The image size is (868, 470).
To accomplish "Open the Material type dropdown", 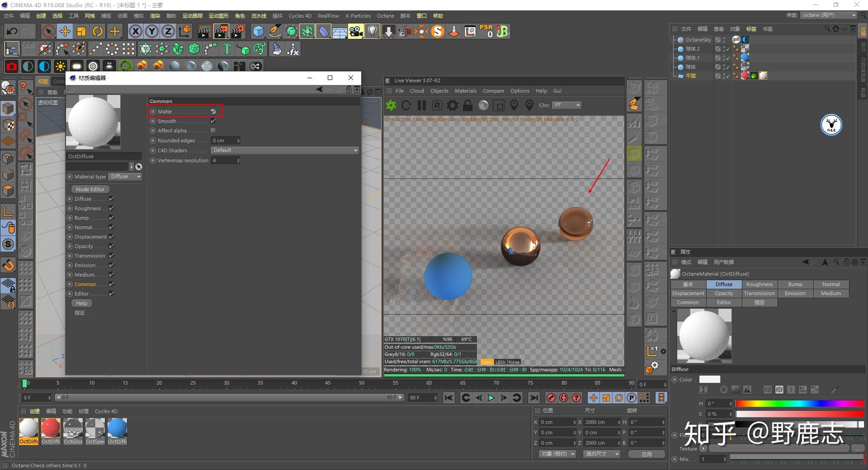I will point(125,177).
